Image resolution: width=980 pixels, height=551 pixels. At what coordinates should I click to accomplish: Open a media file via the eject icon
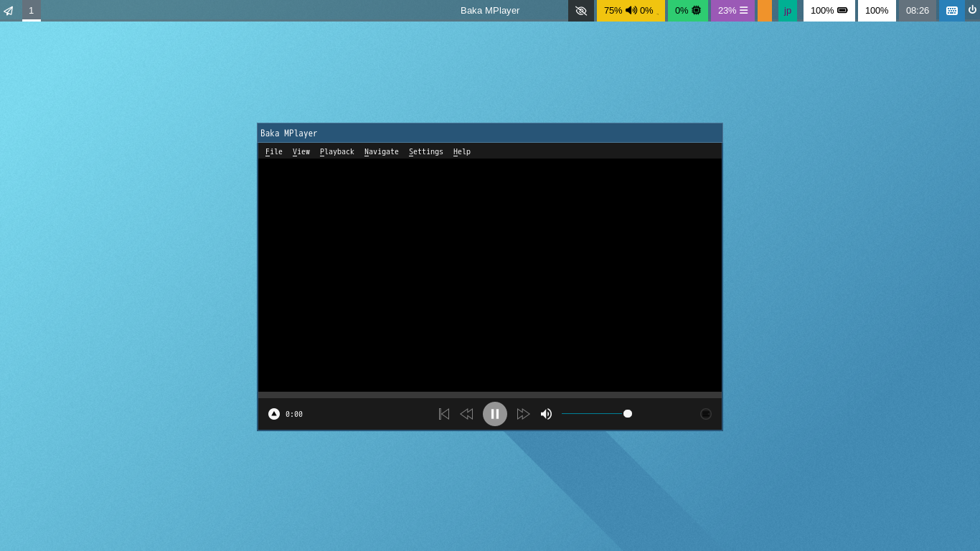tap(273, 414)
